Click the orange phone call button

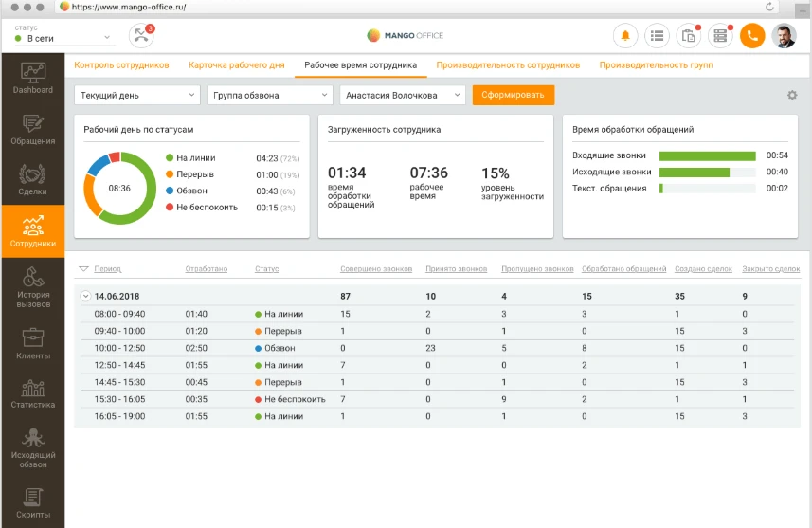coord(752,36)
